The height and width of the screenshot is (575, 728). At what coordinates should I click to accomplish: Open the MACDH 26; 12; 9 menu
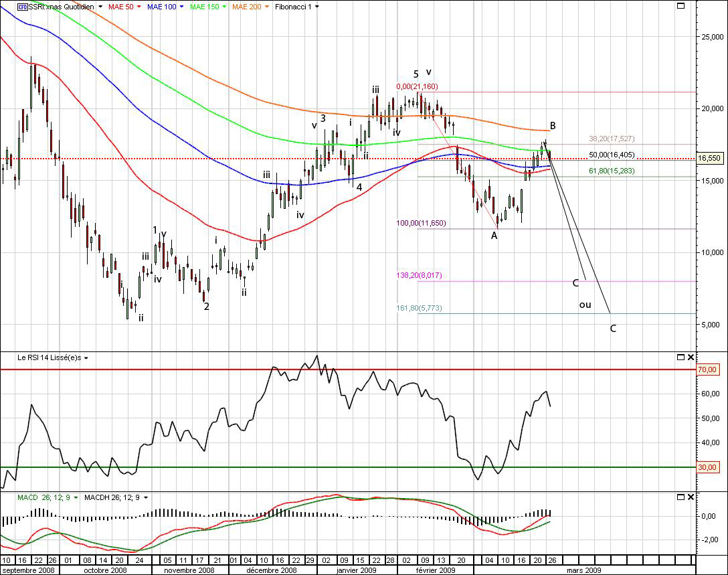click(x=145, y=498)
